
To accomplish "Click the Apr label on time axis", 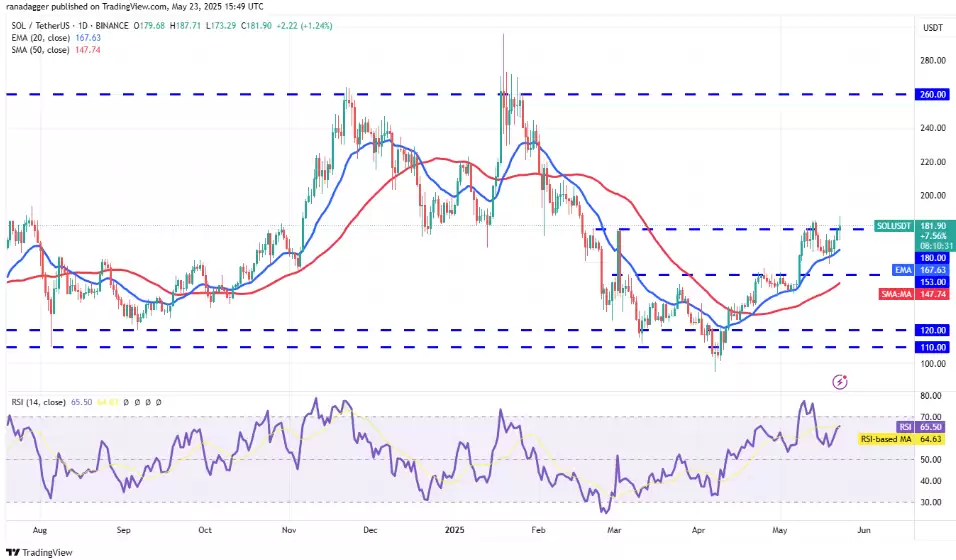I will (698, 530).
